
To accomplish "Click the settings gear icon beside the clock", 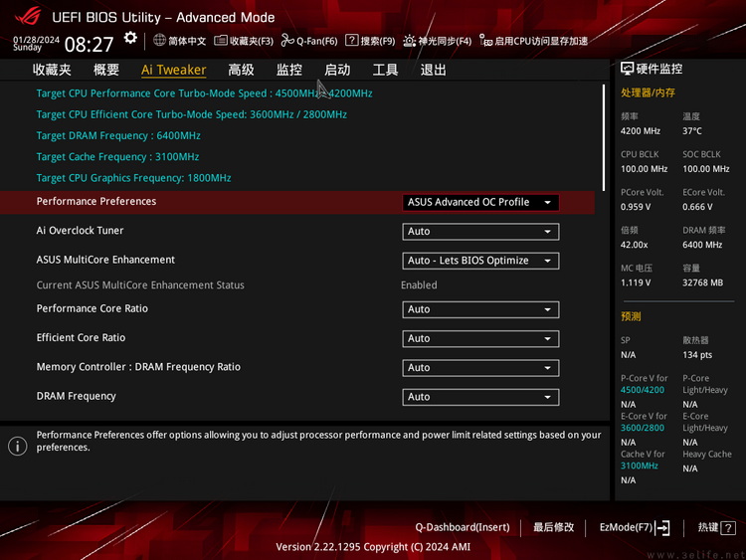I will [x=130, y=38].
